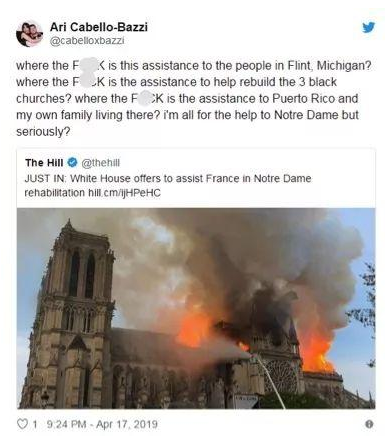Click the JUST IN quoted headline text

(x=168, y=185)
